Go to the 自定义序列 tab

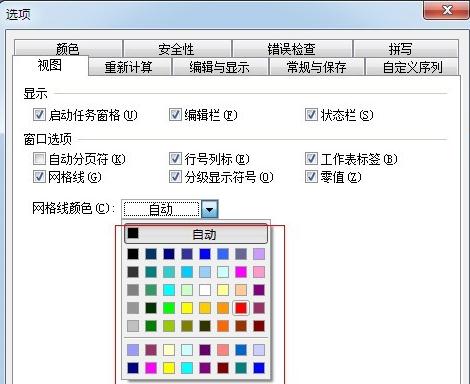tap(412, 67)
